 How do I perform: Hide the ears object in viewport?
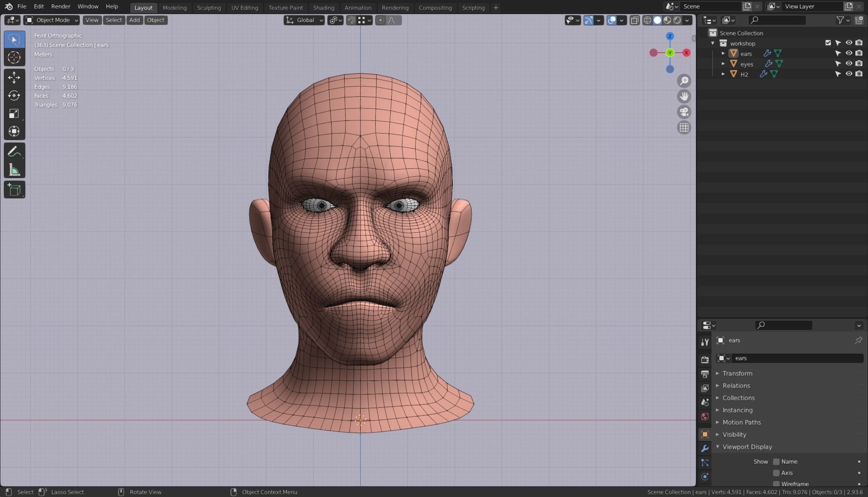[x=849, y=53]
